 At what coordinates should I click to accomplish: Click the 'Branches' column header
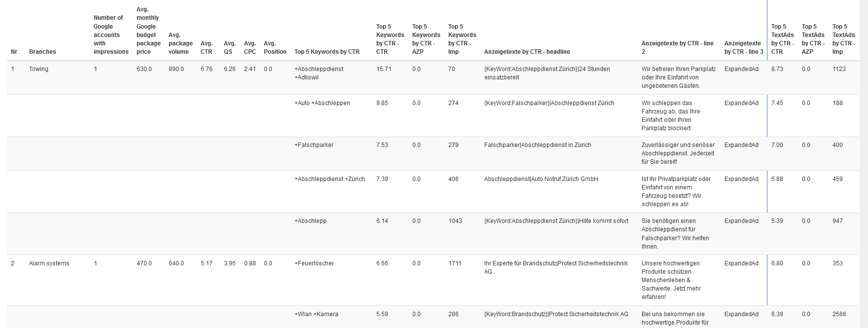click(42, 52)
